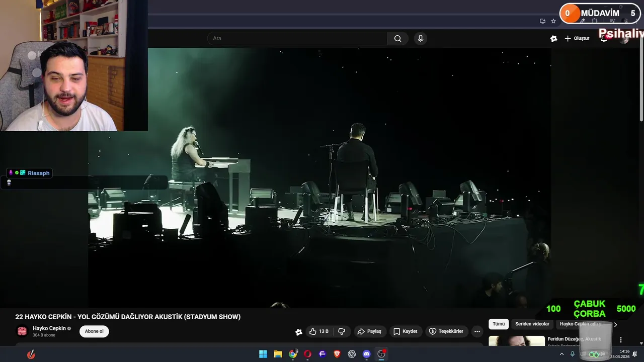This screenshot has width=644, height=362.
Task: Focus the Ara search field
Action: pyautogui.click(x=297, y=39)
